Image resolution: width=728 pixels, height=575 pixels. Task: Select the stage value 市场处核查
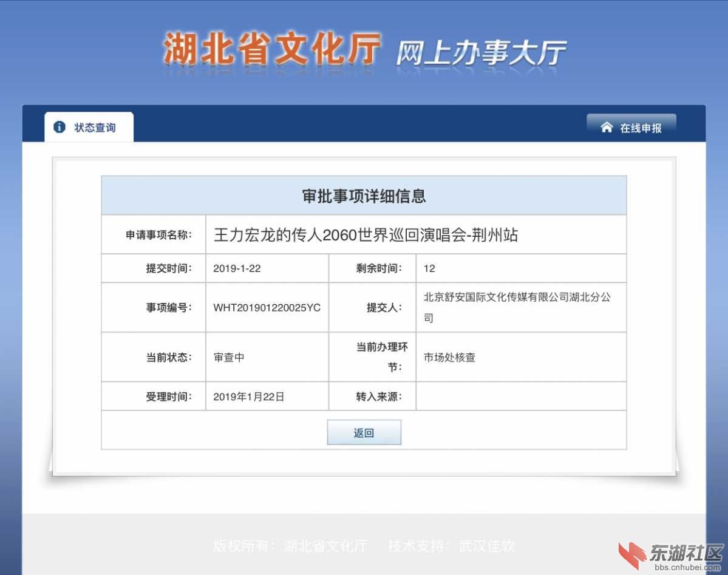click(449, 357)
